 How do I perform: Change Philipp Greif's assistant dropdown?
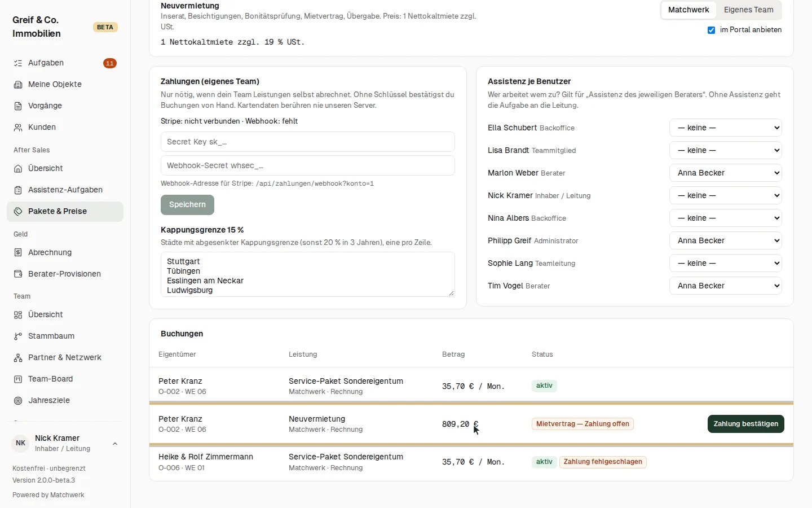point(726,240)
